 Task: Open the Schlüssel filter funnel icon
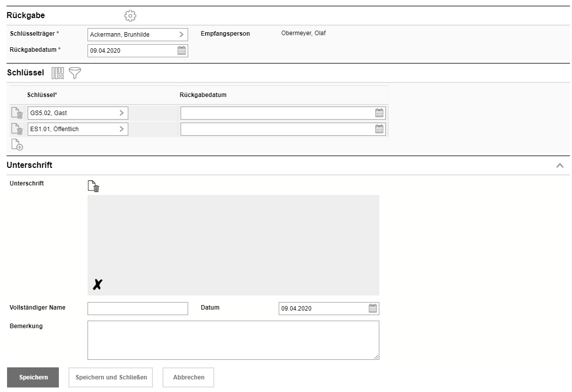[x=75, y=73]
